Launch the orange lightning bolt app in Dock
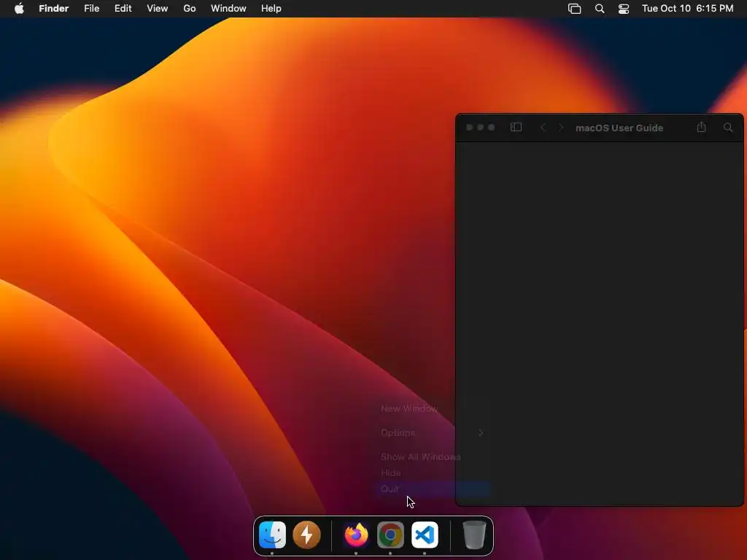The width and height of the screenshot is (747, 560). [306, 534]
